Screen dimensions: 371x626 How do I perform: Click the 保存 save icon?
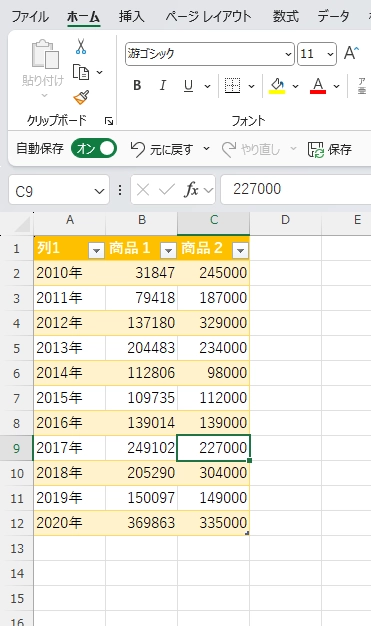315,150
